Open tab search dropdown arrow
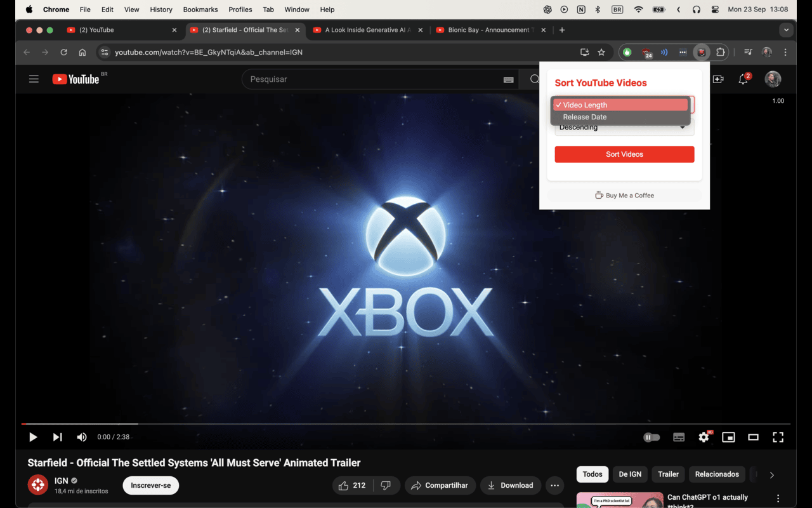812x508 pixels. (x=787, y=30)
